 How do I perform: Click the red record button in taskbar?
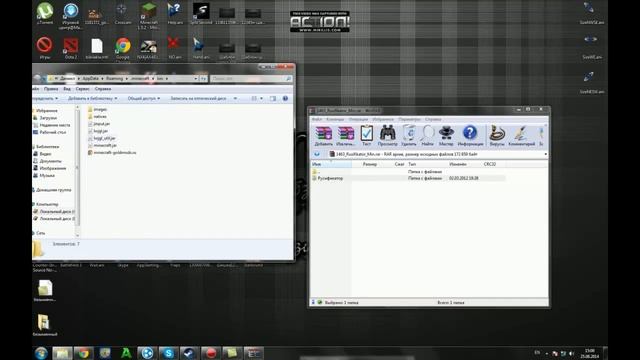point(211,353)
